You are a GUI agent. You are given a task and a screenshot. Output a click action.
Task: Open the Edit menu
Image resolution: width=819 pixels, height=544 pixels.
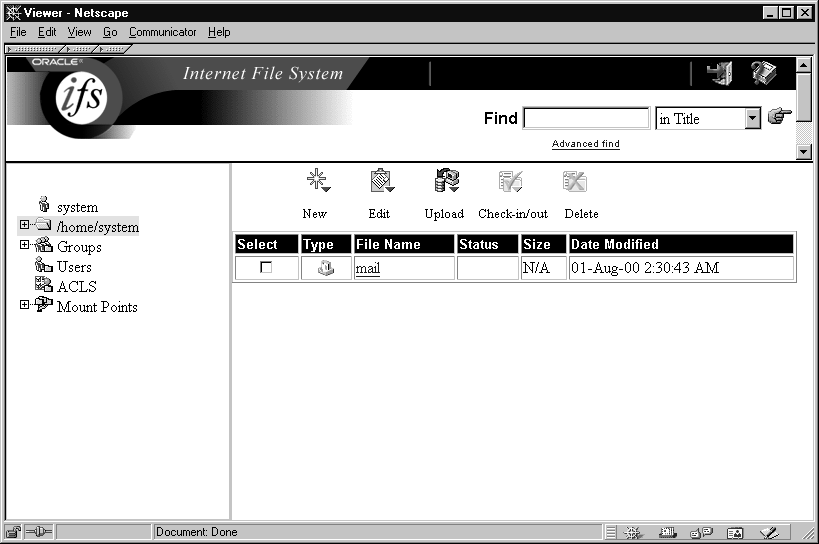point(46,32)
